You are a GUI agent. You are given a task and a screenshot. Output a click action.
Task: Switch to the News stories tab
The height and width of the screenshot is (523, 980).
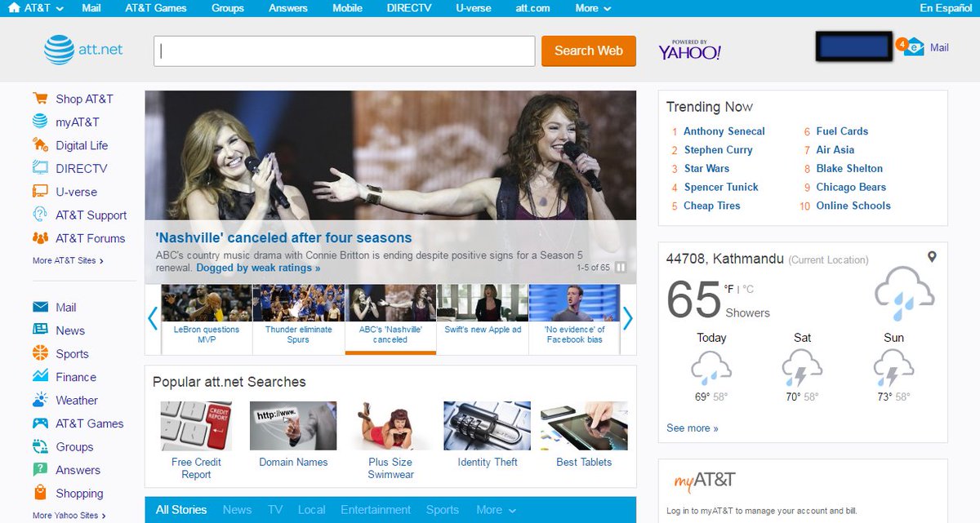pos(237,510)
